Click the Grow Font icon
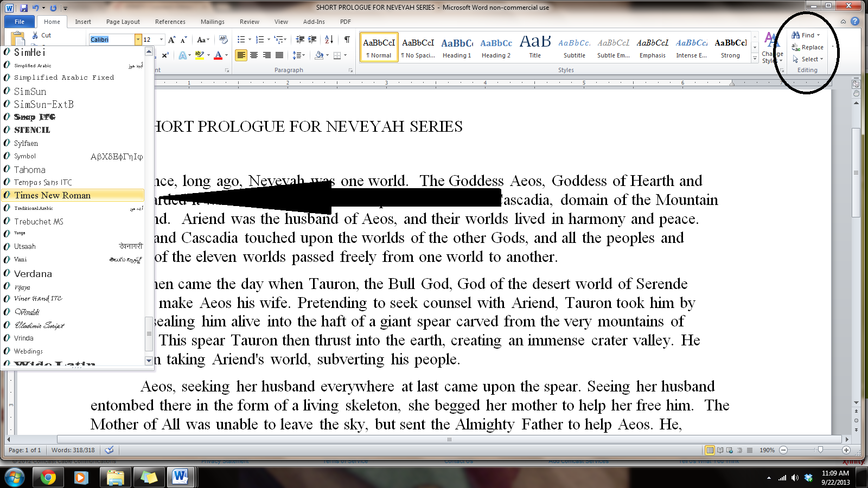 (171, 40)
